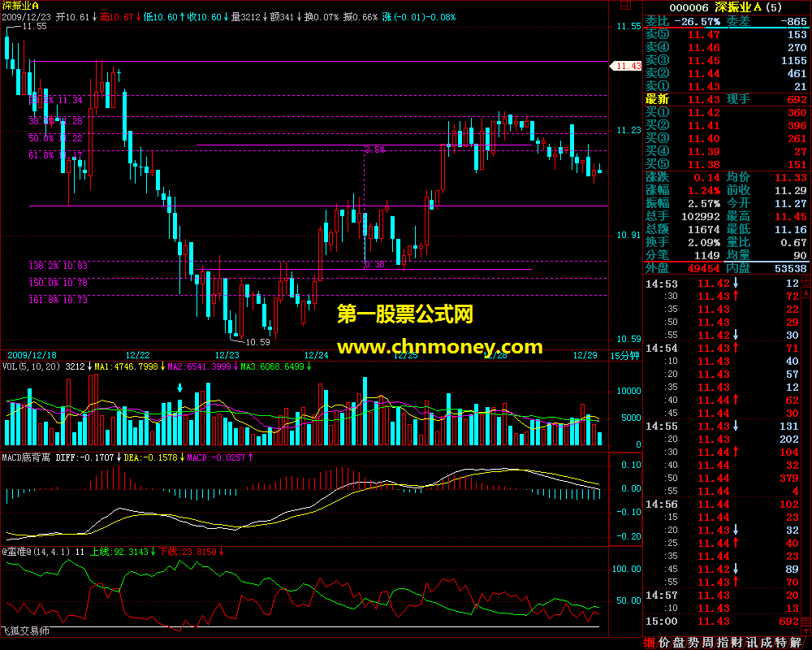
Task: Click the 卖⑤ 11.47 ask row
Action: pyautogui.click(x=727, y=35)
